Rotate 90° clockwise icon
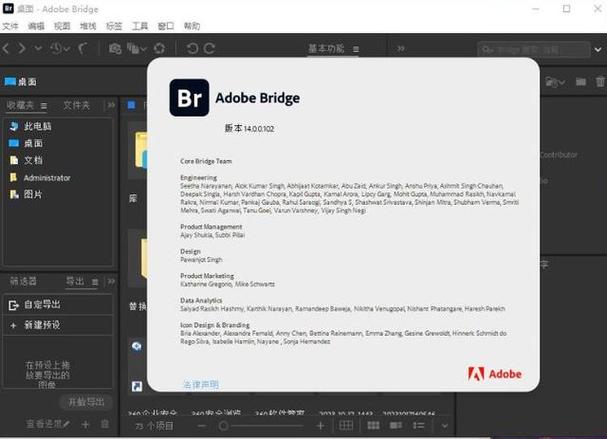The image size is (607, 439). coord(209,48)
